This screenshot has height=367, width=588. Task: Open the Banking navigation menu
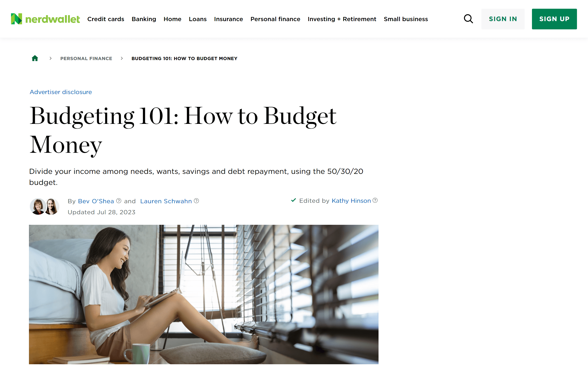pos(144,19)
